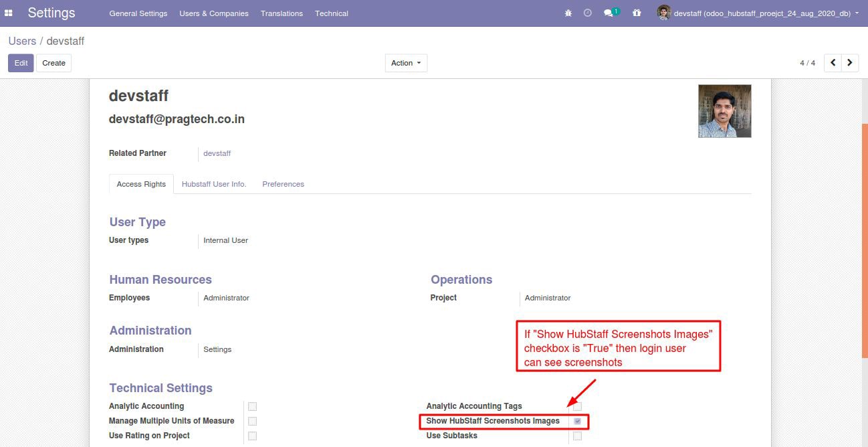Toggle Use Rating on Project checkbox
This screenshot has height=447, width=868.
[252, 436]
